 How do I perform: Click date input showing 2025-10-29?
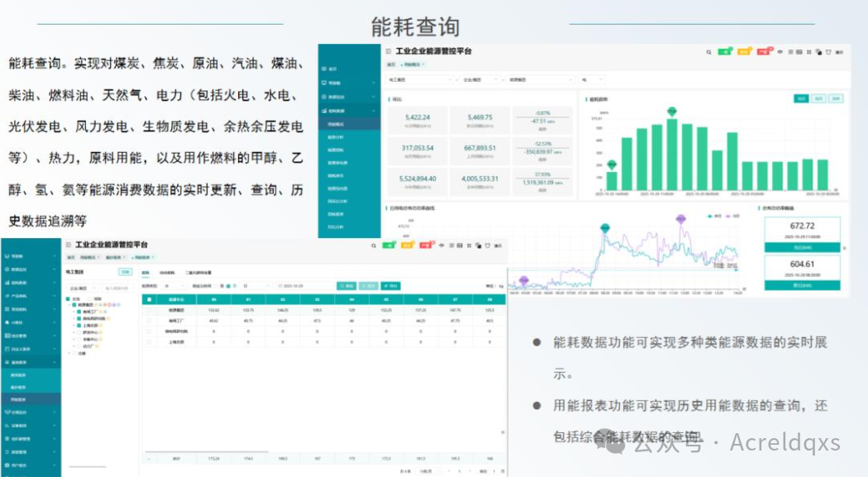point(305,286)
